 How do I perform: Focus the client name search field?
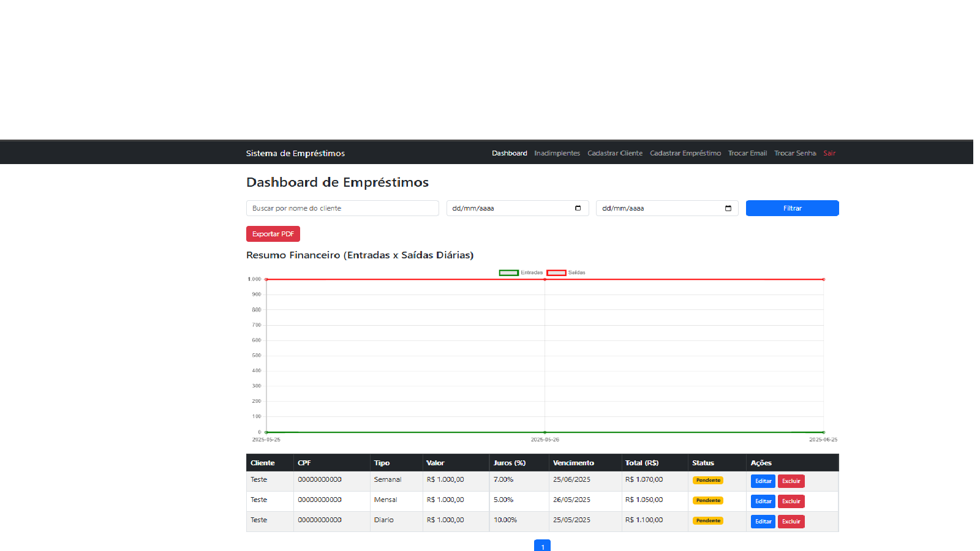point(342,208)
